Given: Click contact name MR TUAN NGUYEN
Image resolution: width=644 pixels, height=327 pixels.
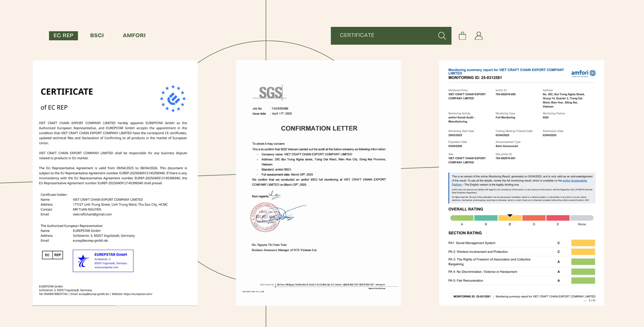Looking at the screenshot, I should pyautogui.click(x=87, y=209).
